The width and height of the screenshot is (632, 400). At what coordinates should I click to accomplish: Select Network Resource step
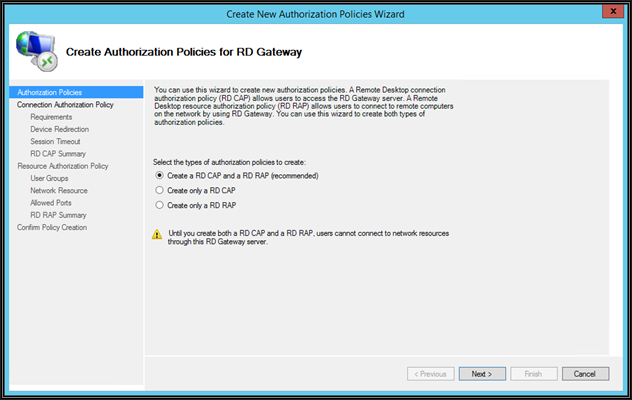coord(59,190)
